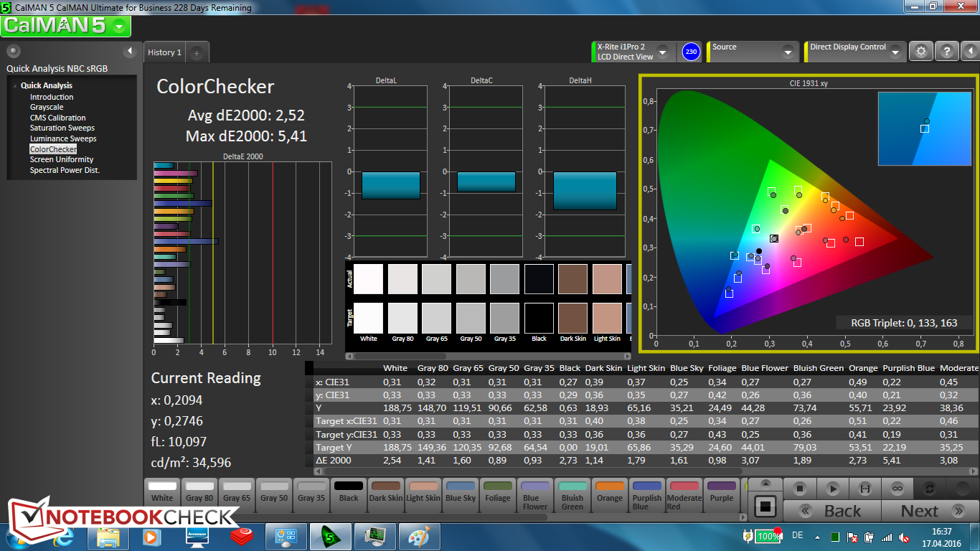Open the settings gear in the top toolbar
The height and width of the screenshot is (551, 980).
coord(921,51)
